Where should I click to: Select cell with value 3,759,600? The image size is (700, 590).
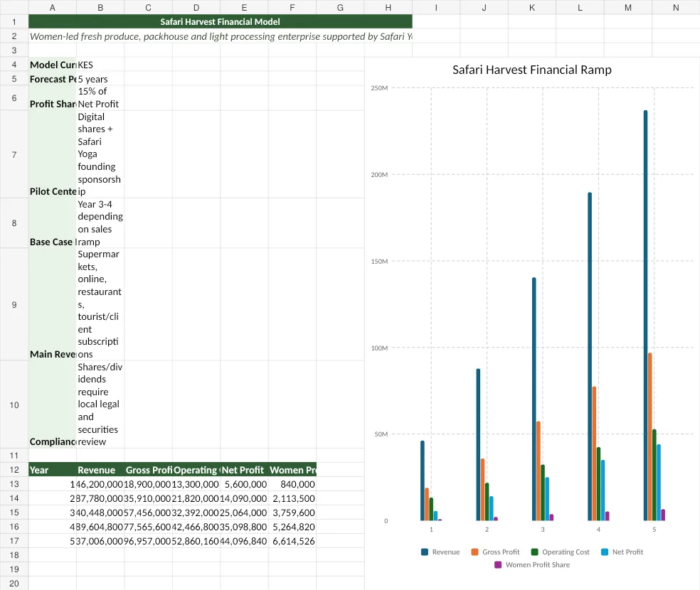292,513
